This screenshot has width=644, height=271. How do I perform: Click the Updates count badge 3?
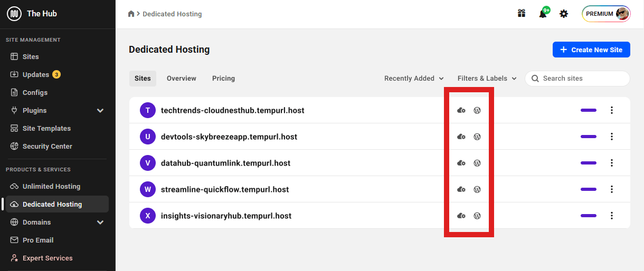[56, 74]
